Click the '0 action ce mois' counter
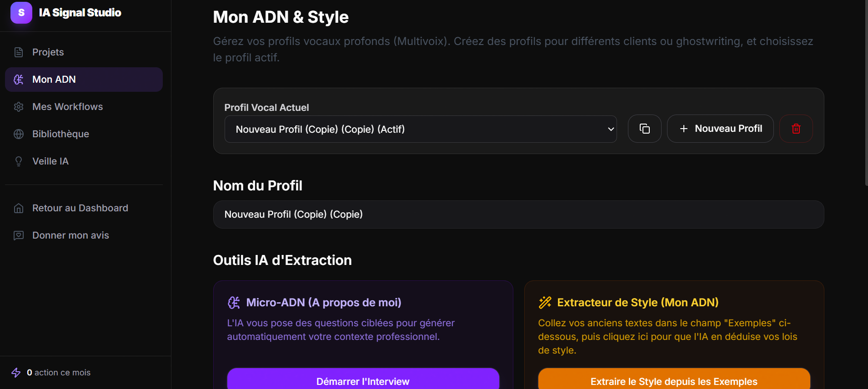This screenshot has width=868, height=389. pyautogui.click(x=59, y=373)
